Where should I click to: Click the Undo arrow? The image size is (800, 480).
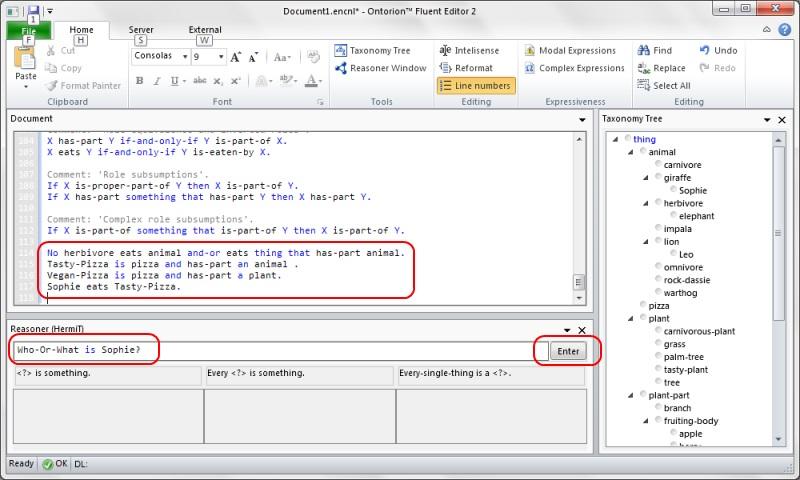[x=705, y=50]
